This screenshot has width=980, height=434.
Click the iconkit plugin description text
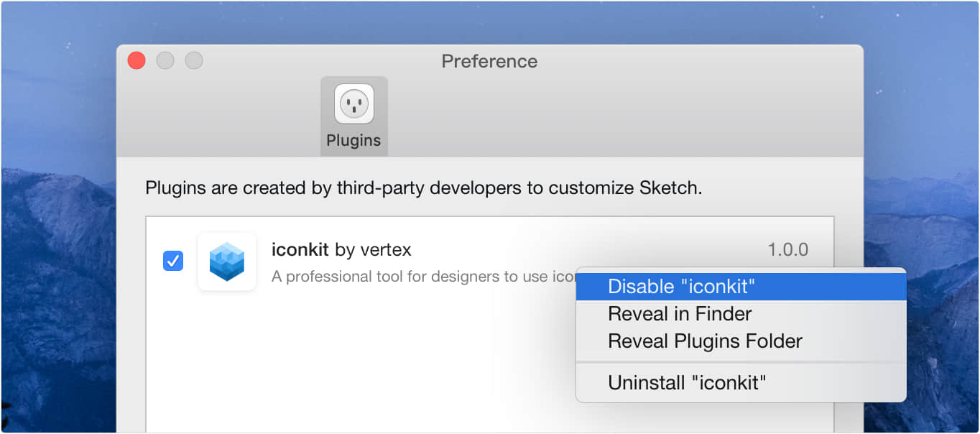coord(417,277)
